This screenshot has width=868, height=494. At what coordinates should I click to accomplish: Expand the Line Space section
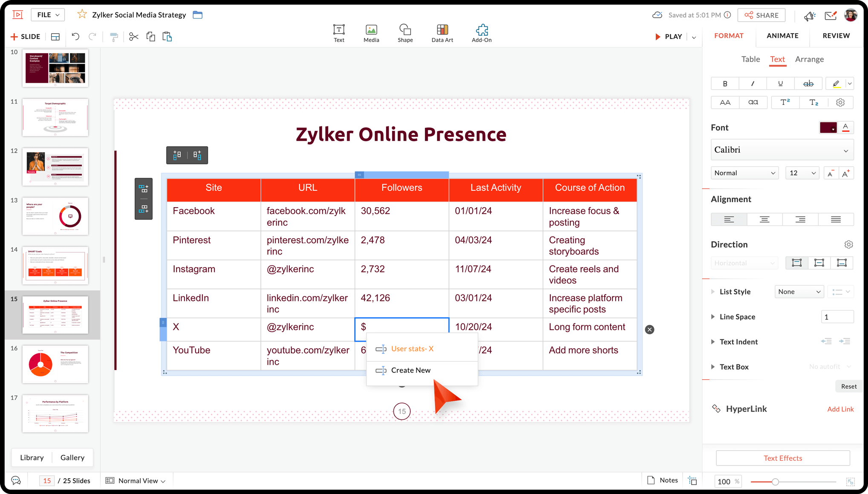[713, 317]
